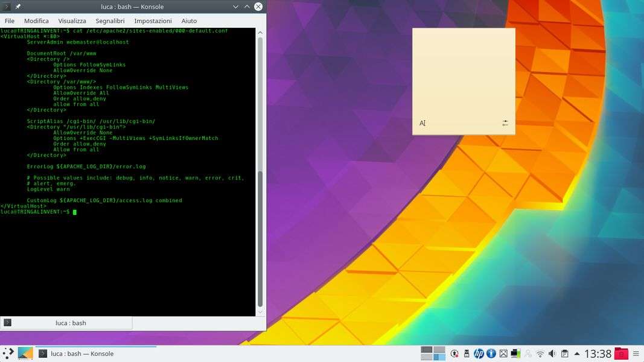Open the KDE application launcher

[8, 354]
